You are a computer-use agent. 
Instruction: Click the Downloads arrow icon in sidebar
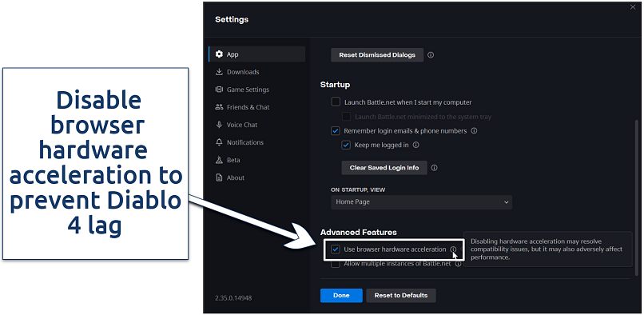(x=219, y=72)
